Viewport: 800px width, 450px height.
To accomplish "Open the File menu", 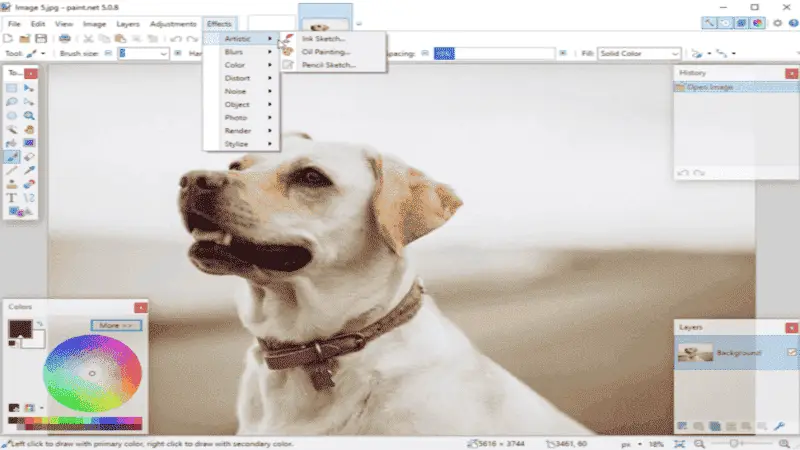I will point(14,24).
